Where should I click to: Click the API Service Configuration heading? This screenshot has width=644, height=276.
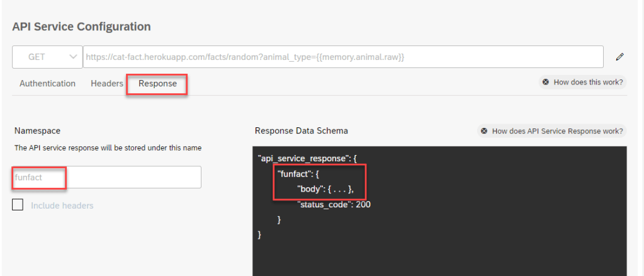click(x=81, y=26)
